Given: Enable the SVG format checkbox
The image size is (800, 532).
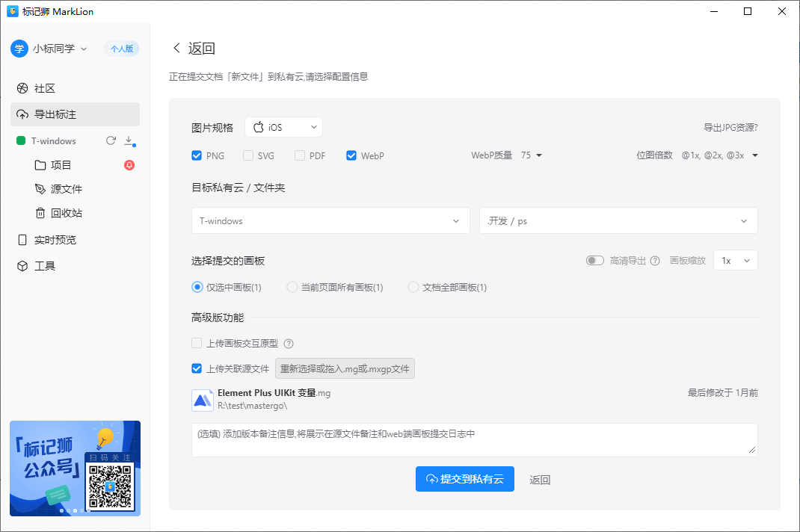Looking at the screenshot, I should click(x=248, y=155).
